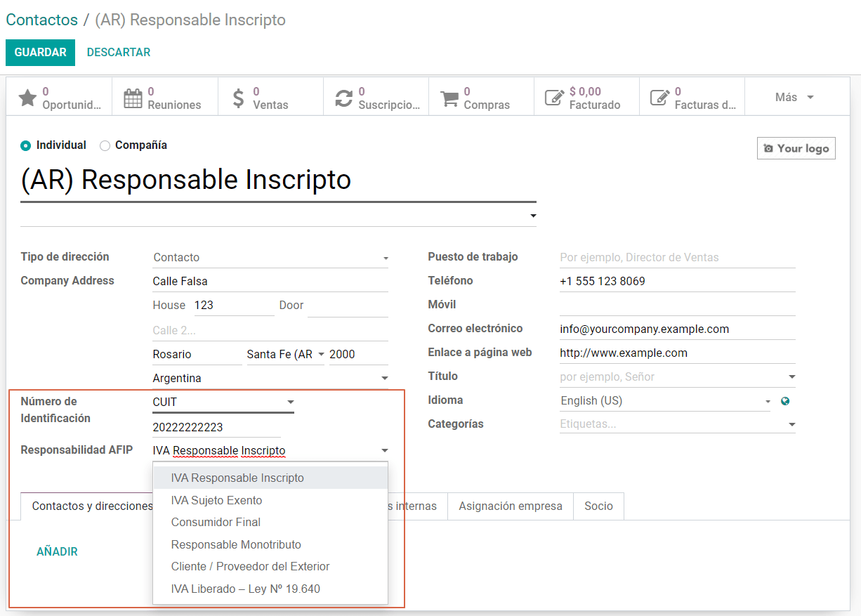
Task: Select Responsable Monotributo option
Action: [236, 544]
